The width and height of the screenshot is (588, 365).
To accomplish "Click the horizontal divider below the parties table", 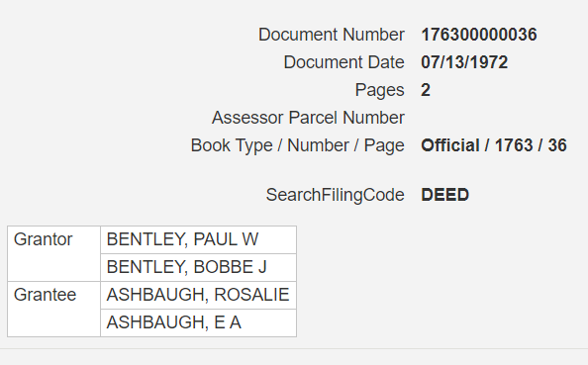I will [x=294, y=349].
